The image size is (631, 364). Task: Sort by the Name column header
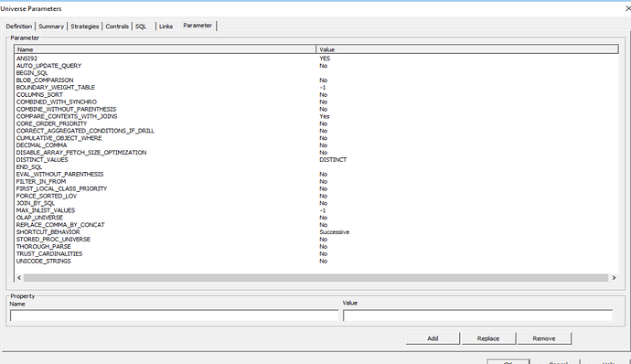coord(165,49)
